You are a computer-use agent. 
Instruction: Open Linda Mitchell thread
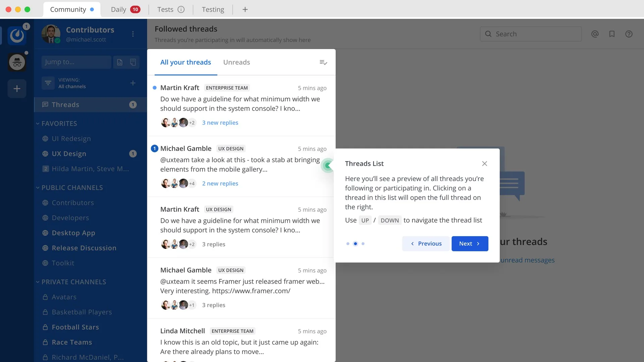241,341
